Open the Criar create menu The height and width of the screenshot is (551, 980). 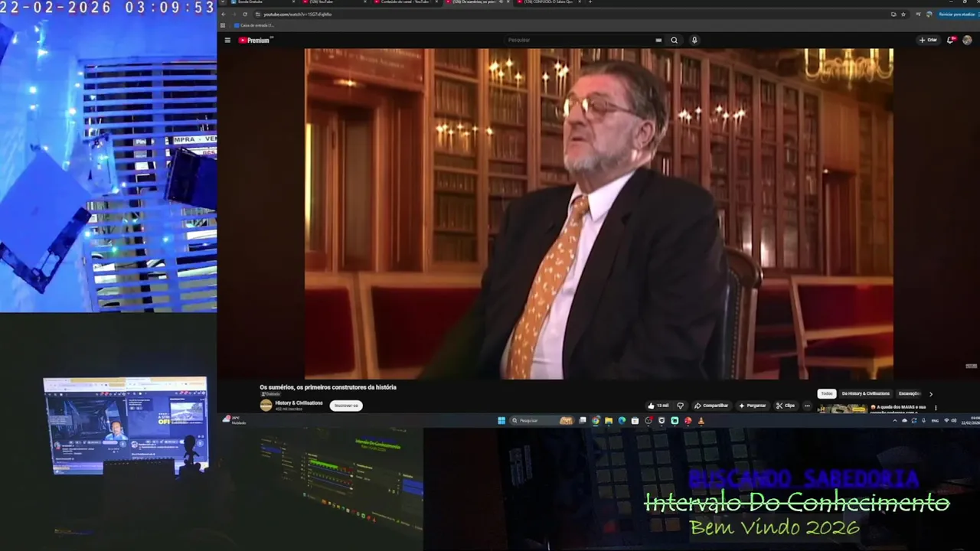click(928, 40)
